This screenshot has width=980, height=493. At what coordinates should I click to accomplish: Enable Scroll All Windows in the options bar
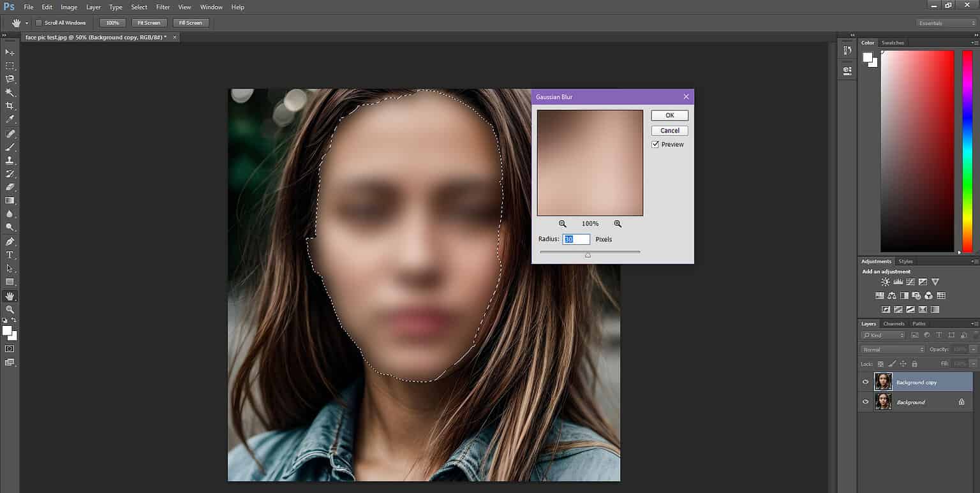38,22
